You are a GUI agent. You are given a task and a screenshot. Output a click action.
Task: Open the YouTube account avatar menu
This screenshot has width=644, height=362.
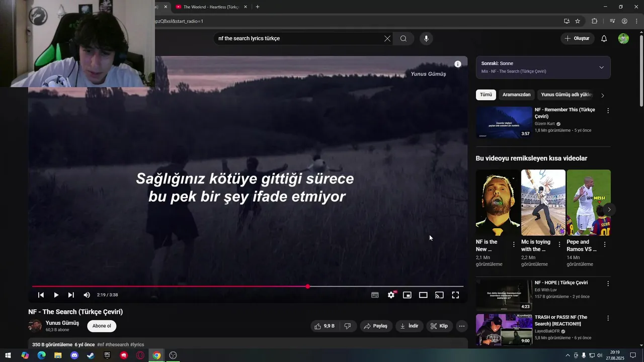point(623,39)
